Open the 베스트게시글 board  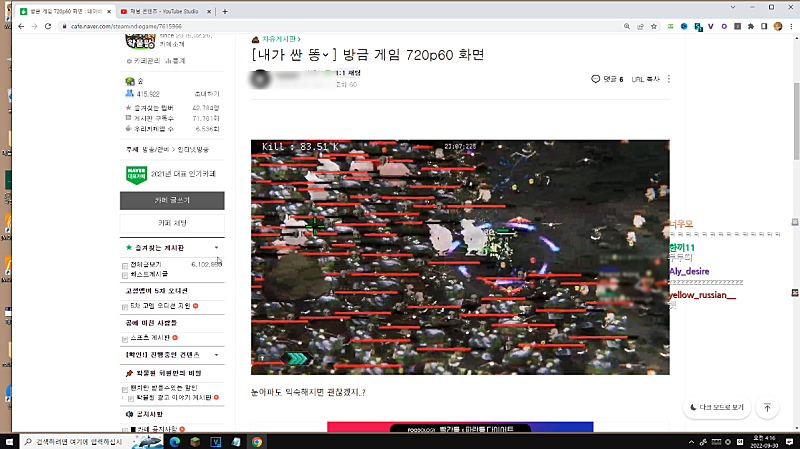click(x=149, y=274)
